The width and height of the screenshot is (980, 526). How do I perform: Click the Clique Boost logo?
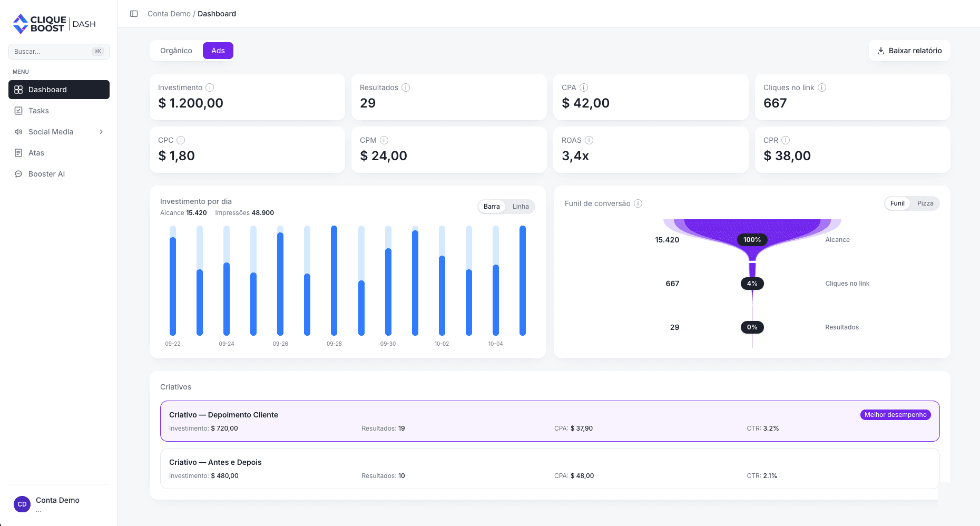(54, 24)
